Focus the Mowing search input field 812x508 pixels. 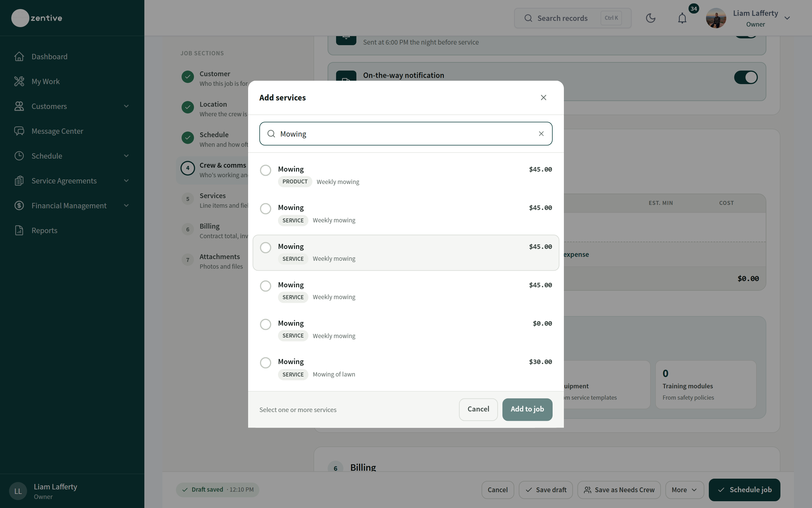click(x=406, y=134)
